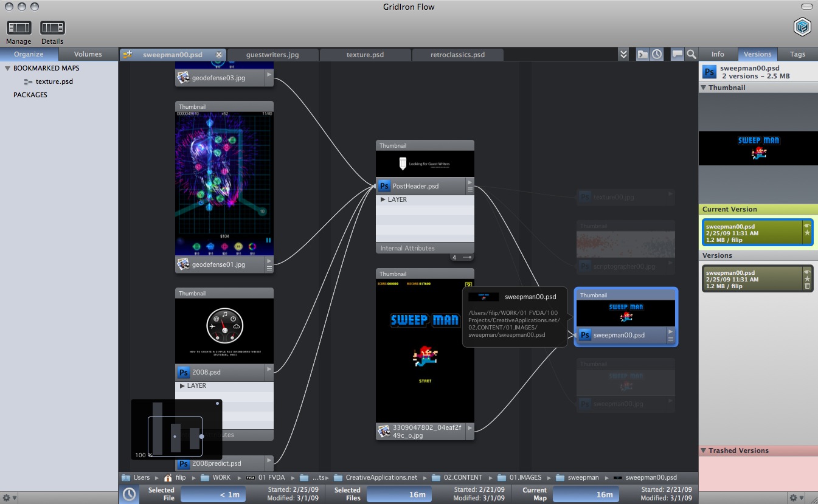
Task: Click the folder path icon in tab bar
Action: point(643,54)
